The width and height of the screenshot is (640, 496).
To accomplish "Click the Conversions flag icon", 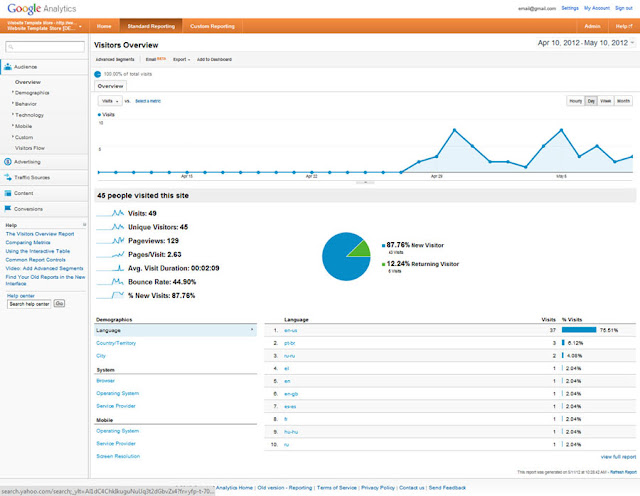I will tap(8, 209).
